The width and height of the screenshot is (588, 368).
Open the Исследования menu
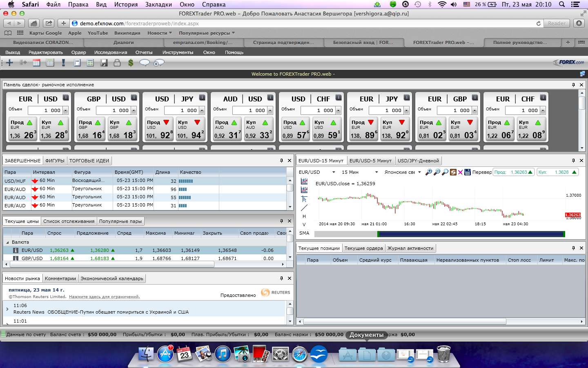click(111, 52)
